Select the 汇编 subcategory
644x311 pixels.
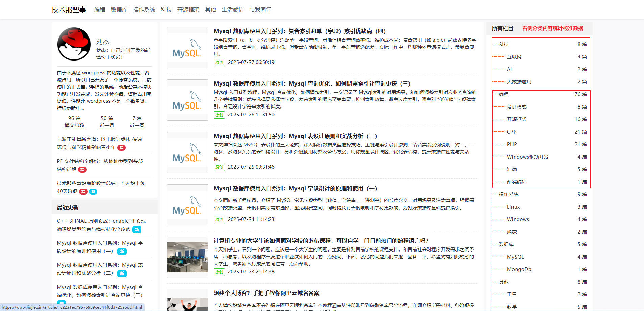[512, 169]
